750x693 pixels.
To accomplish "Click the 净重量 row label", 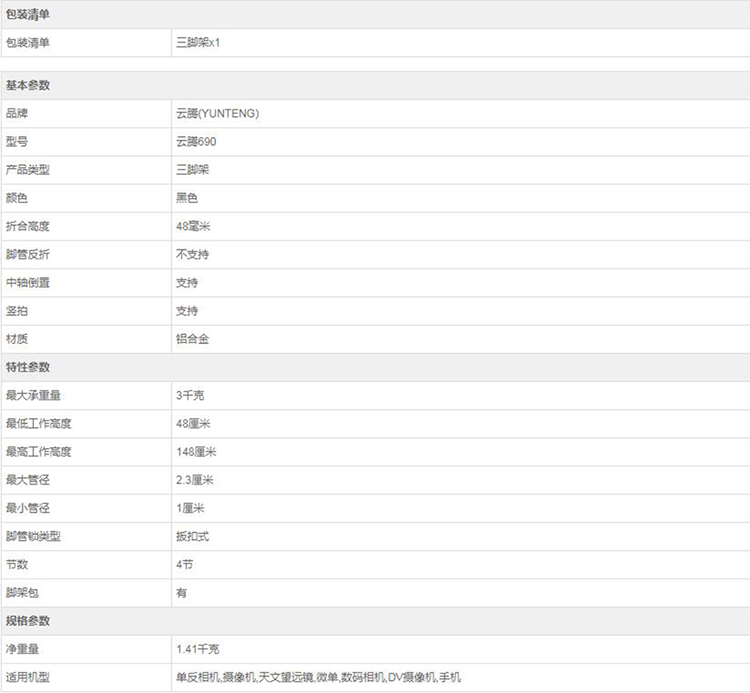I will tap(22, 649).
